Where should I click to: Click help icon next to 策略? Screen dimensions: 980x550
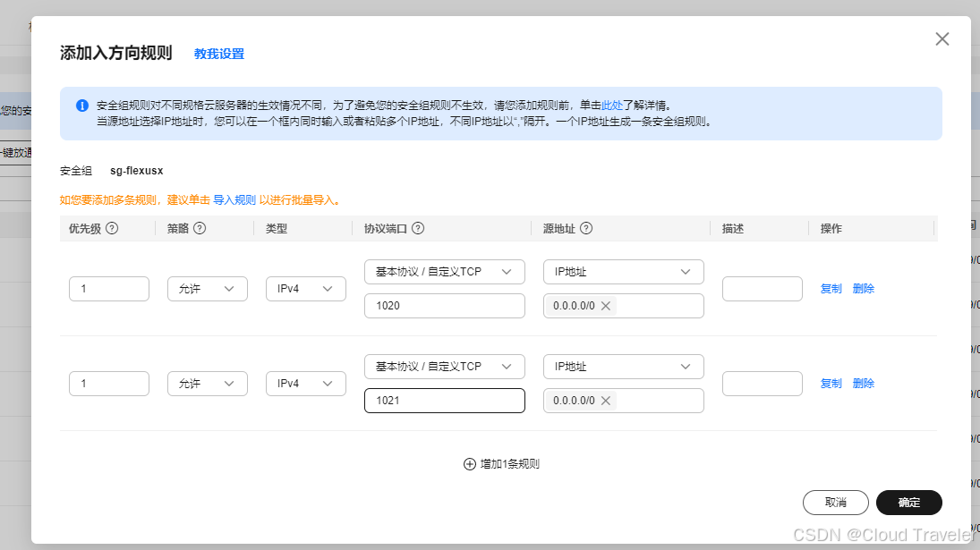200,228
